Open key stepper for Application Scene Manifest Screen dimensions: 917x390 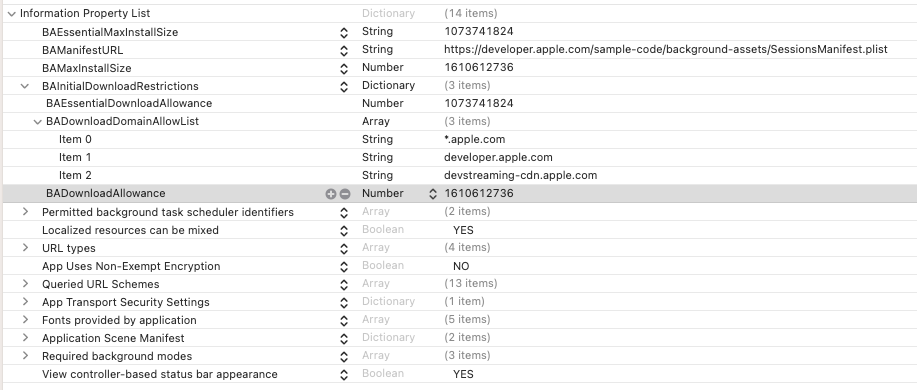click(344, 339)
